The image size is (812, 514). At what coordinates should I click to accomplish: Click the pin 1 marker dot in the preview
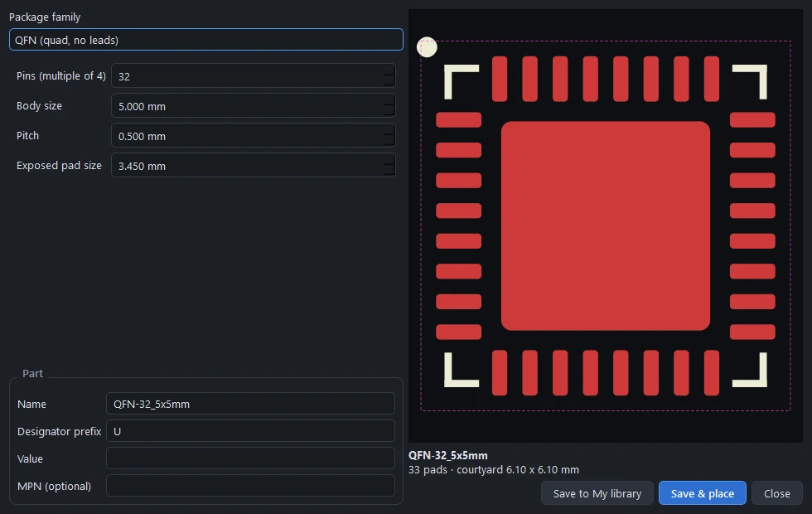(x=427, y=47)
